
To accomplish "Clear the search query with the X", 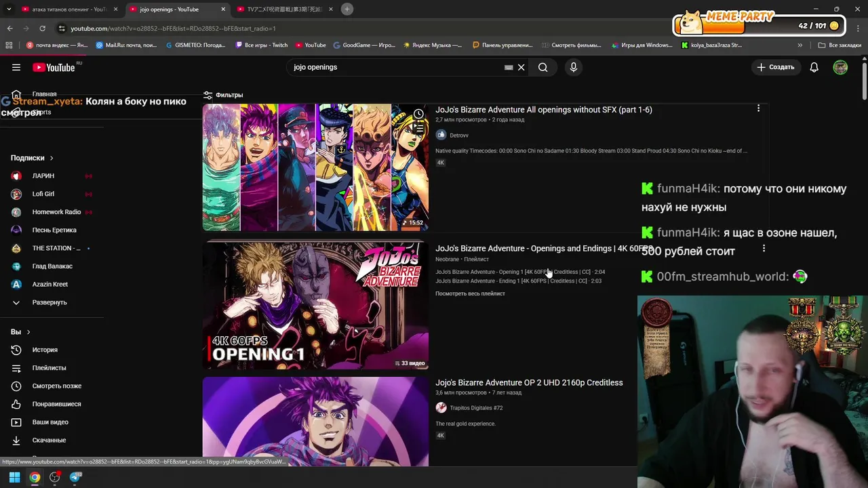I will coord(521,67).
